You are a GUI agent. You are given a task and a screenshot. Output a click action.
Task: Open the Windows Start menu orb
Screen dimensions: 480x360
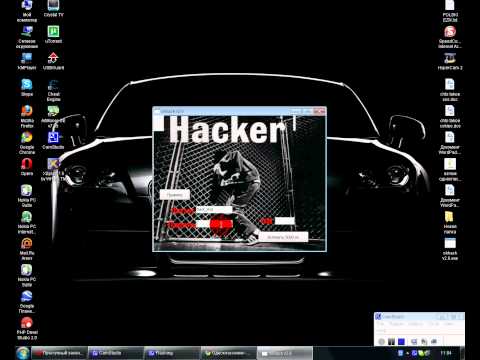coord(23,353)
